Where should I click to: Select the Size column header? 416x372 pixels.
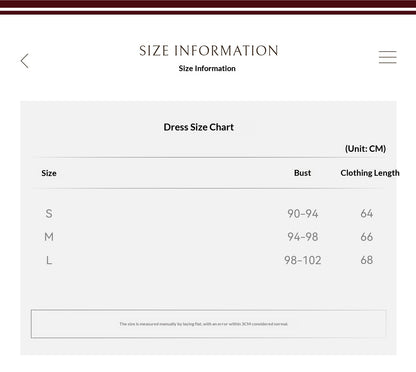tap(49, 173)
